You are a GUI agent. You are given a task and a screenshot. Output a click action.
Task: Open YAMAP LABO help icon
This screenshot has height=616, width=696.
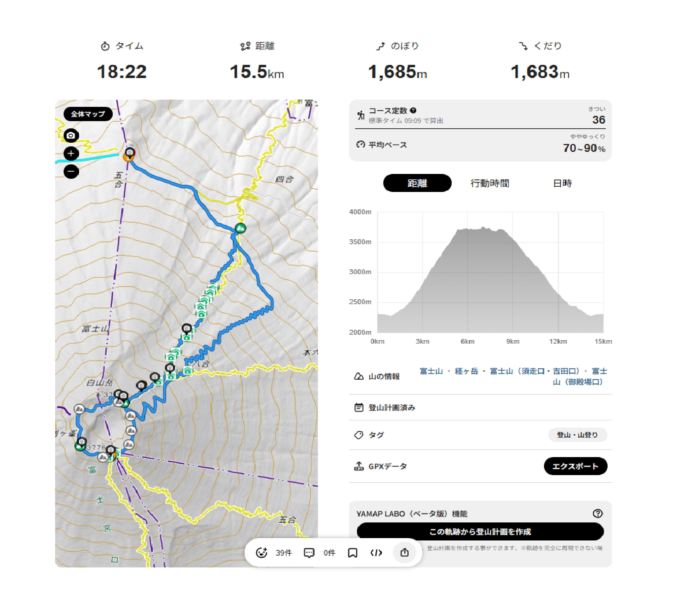tap(598, 513)
